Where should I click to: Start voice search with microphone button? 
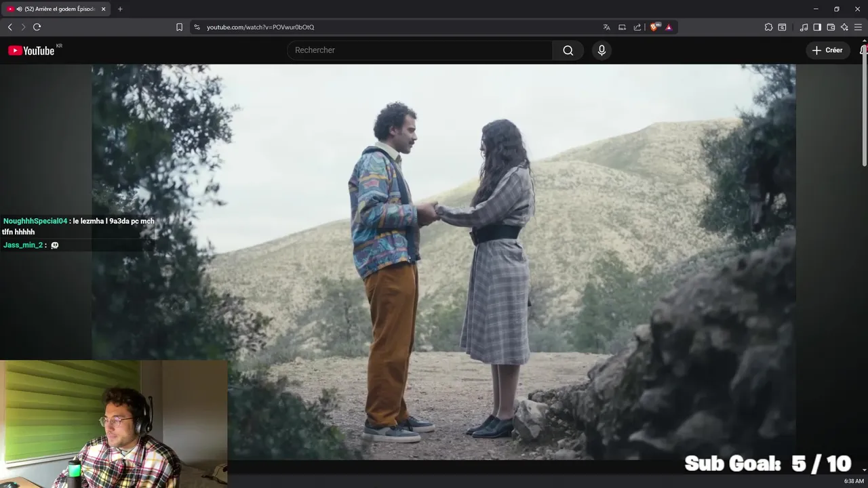[x=601, y=50]
